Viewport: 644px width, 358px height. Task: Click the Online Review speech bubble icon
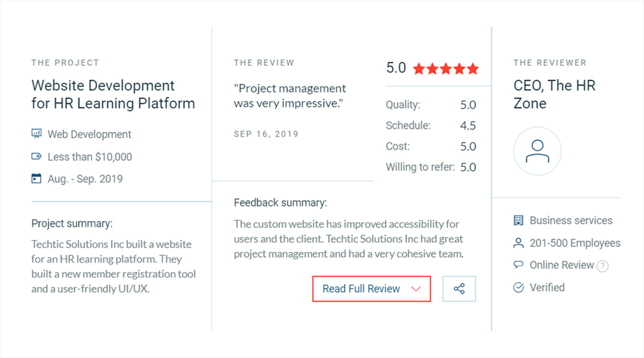pyautogui.click(x=518, y=265)
